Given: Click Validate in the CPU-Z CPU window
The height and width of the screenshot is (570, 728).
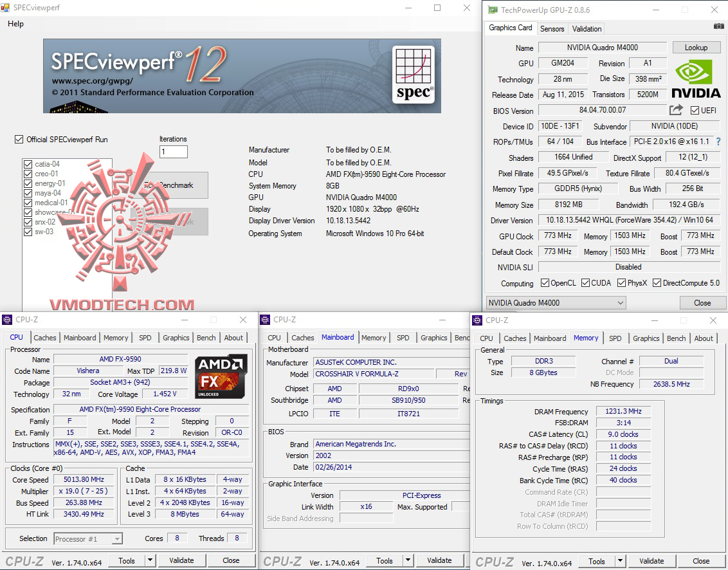Looking at the screenshot, I should pos(181,560).
